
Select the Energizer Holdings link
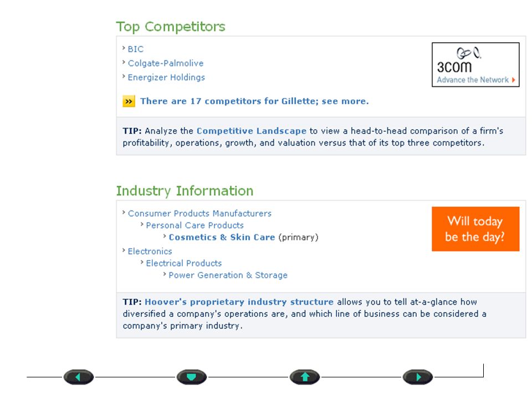pyautogui.click(x=166, y=78)
